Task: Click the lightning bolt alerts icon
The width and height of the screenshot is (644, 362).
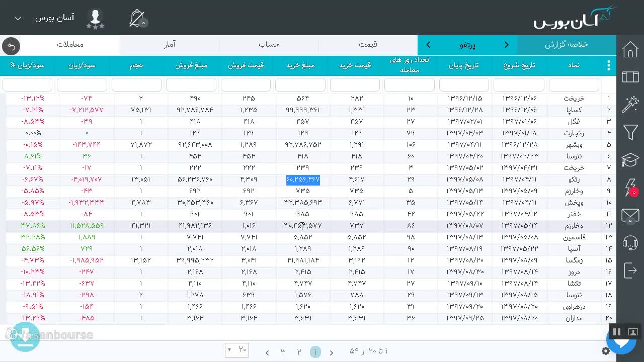Action: 630,188
